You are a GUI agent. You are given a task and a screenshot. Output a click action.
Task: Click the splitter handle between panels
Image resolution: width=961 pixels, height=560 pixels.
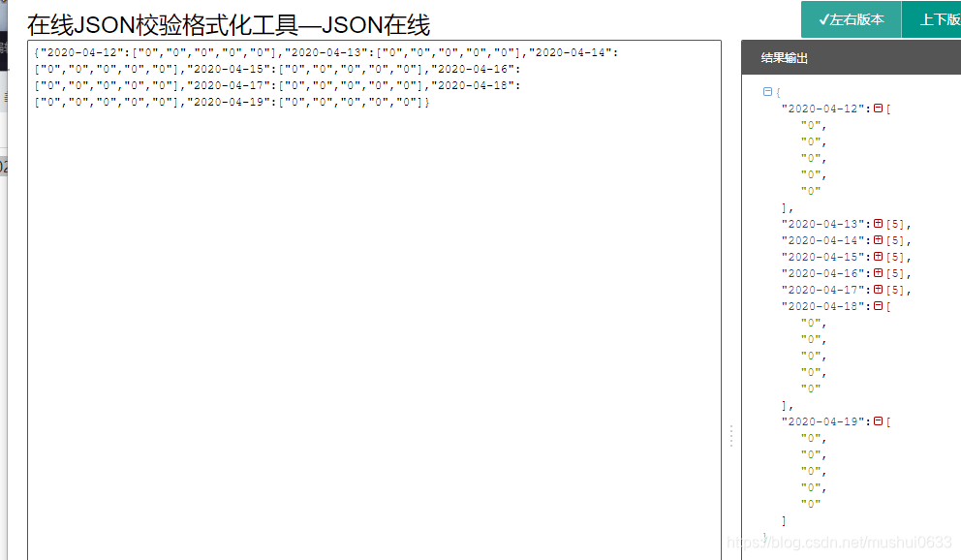(731, 436)
